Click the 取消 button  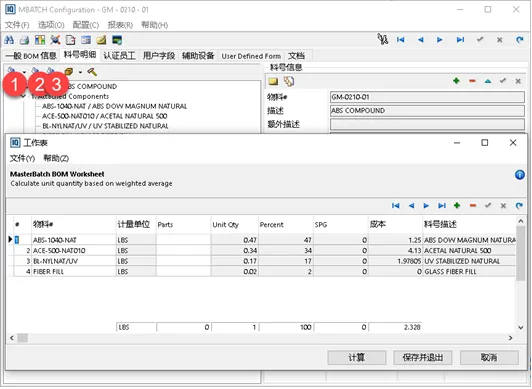tap(489, 357)
